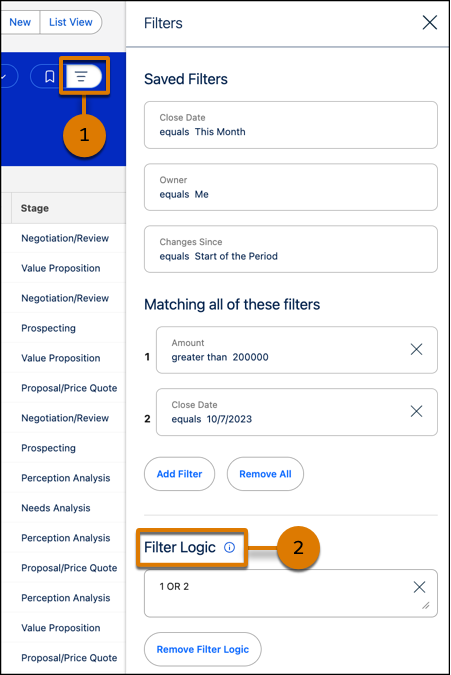Remove the Amount greater than filter
Screen dimensions: 451x675
[416, 349]
